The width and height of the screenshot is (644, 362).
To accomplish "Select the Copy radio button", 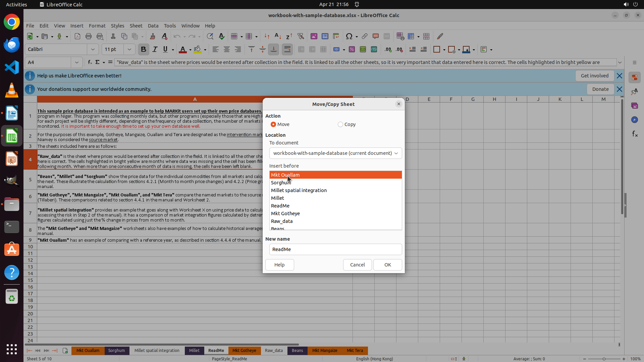I will [x=340, y=124].
